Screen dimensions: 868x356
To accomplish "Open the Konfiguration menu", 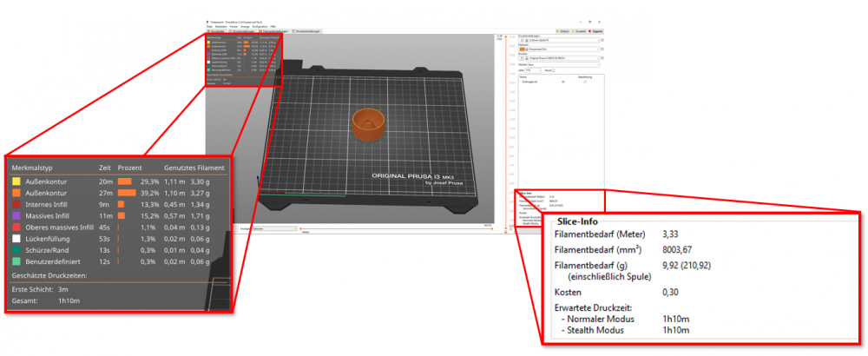I will point(260,27).
